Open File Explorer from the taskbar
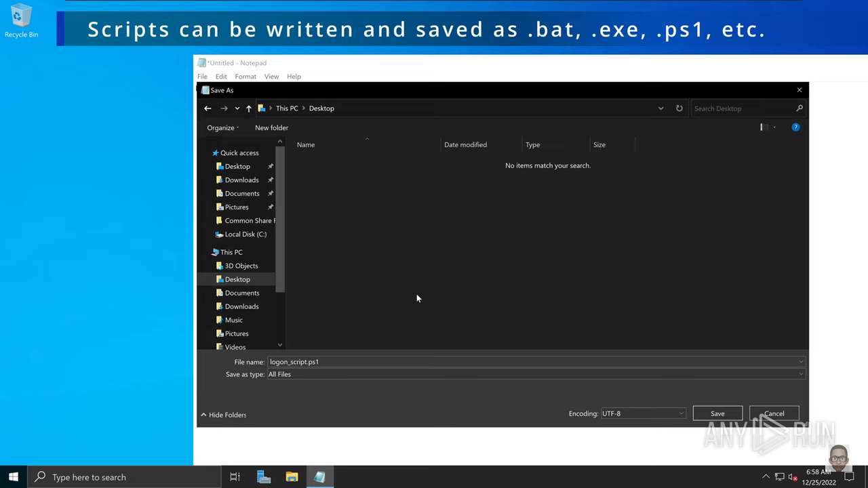 [292, 477]
